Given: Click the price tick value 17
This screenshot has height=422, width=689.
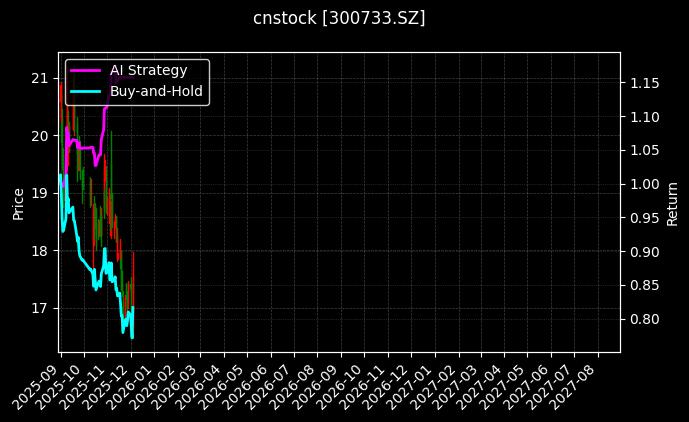Looking at the screenshot, I should [x=39, y=308].
